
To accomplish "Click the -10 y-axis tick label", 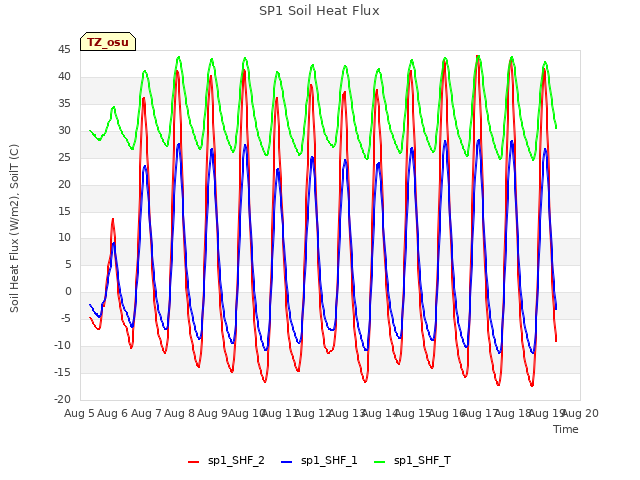I will [x=62, y=346].
